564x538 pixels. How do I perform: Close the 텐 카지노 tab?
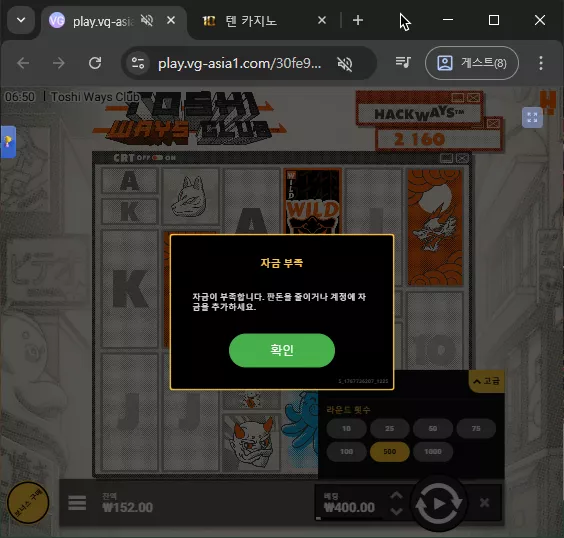coord(322,20)
